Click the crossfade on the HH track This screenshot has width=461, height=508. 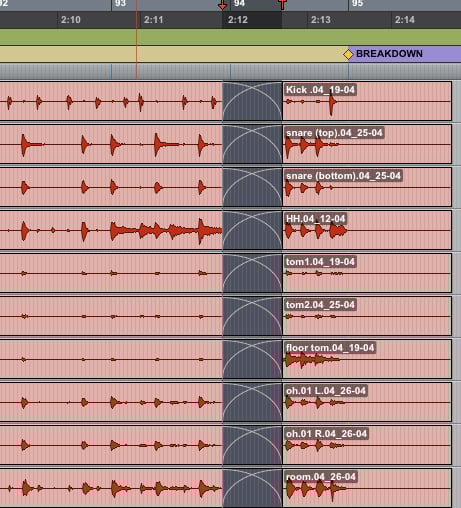coord(252,230)
